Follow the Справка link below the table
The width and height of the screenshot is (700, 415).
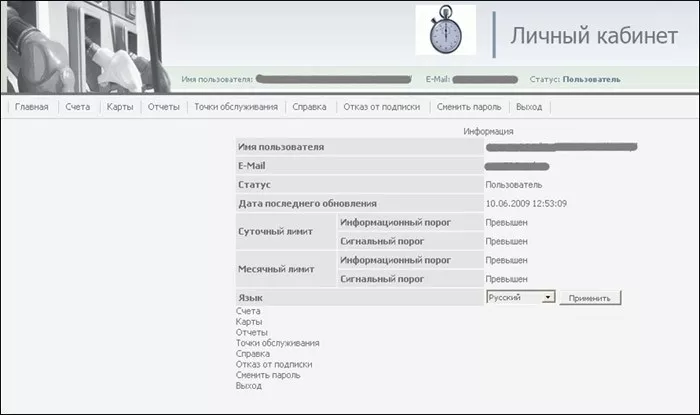[253, 354]
